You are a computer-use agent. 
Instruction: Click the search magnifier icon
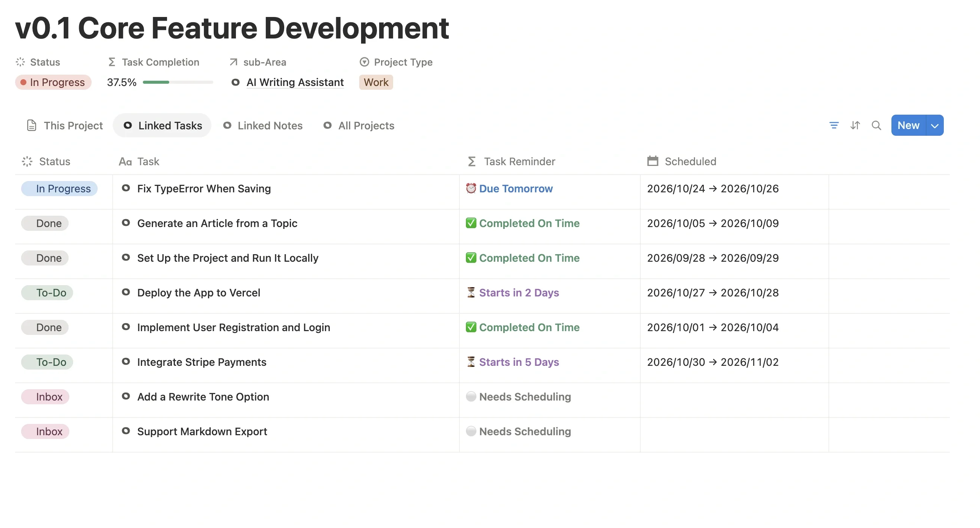[876, 125]
